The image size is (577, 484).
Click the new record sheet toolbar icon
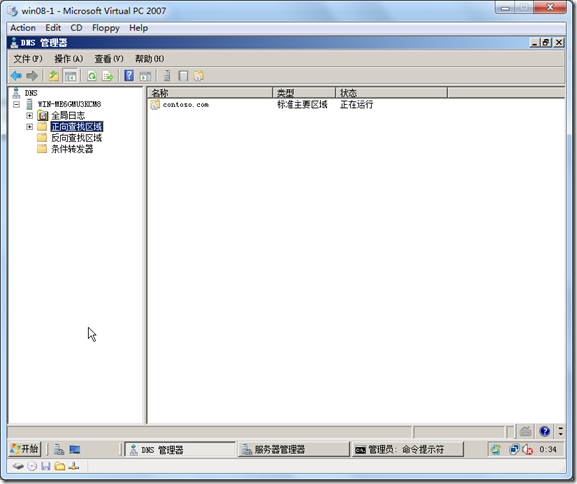(183, 76)
